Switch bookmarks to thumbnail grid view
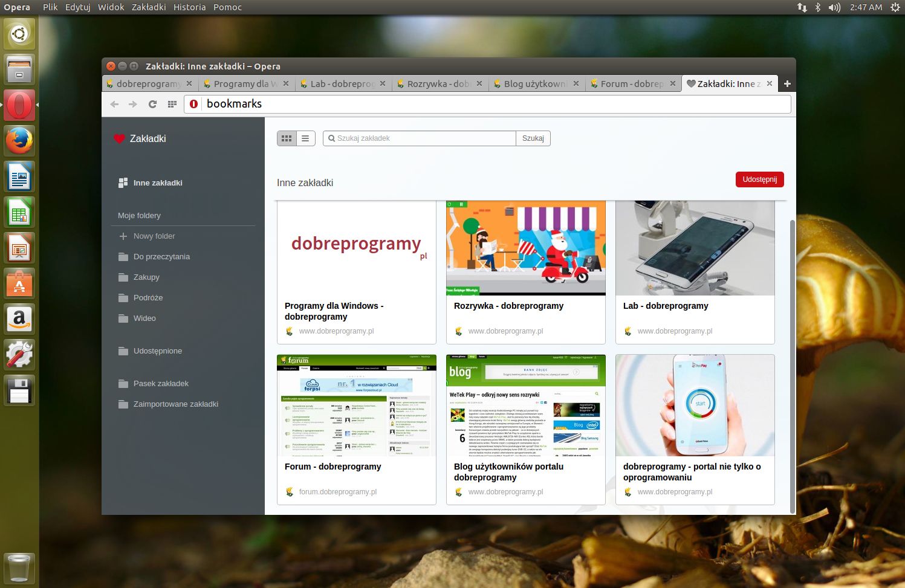905x588 pixels. (x=287, y=138)
